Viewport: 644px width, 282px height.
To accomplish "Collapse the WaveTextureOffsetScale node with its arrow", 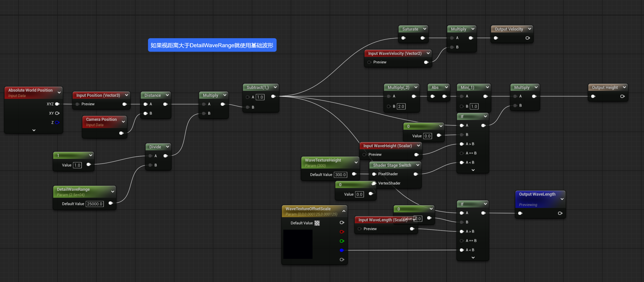I will [x=344, y=211].
